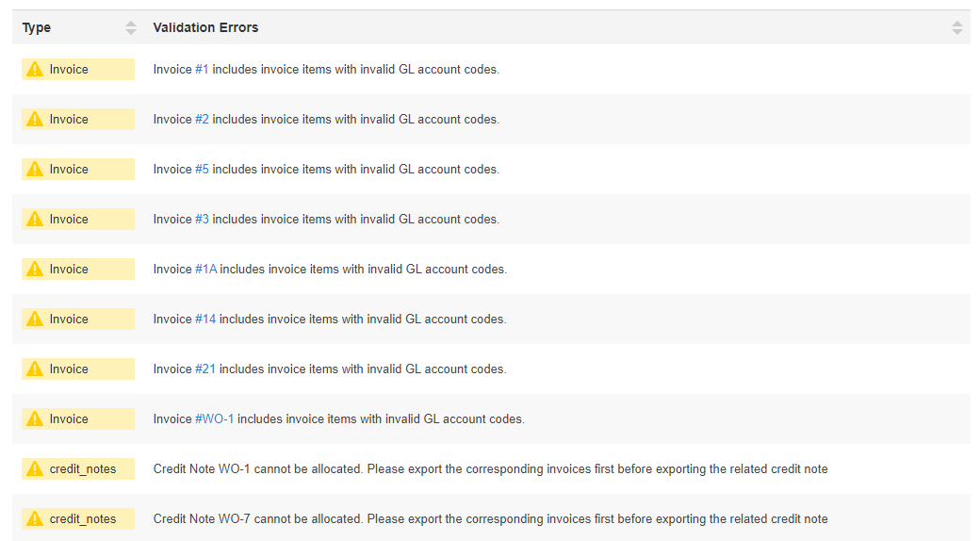Image resolution: width=980 pixels, height=541 pixels.
Task: Open invoice #3 link
Action: tap(202, 219)
